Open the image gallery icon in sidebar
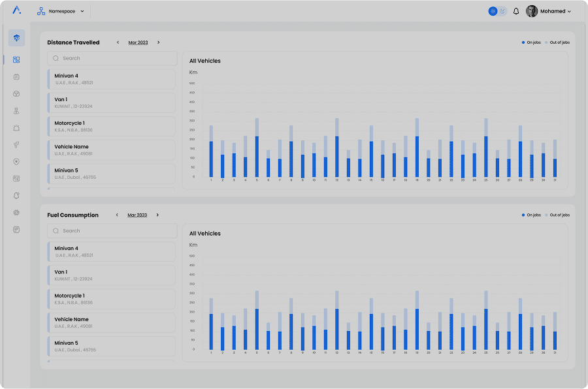The width and height of the screenshot is (588, 389). pyautogui.click(x=16, y=178)
